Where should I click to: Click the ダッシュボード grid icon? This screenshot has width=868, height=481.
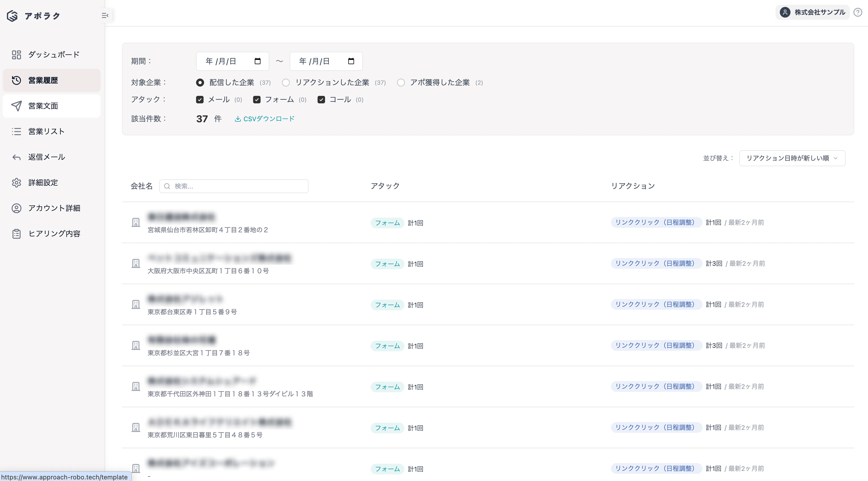(17, 55)
